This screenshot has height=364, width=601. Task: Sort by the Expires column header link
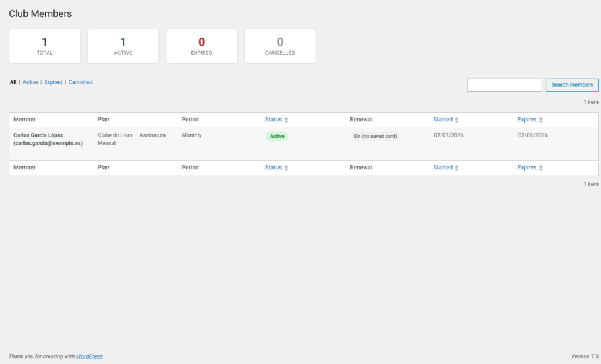526,120
